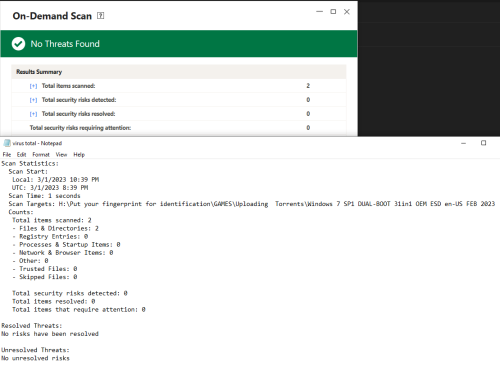The image size is (500, 367).
Task: Minimize the Notepad window
Action: tap(463, 143)
